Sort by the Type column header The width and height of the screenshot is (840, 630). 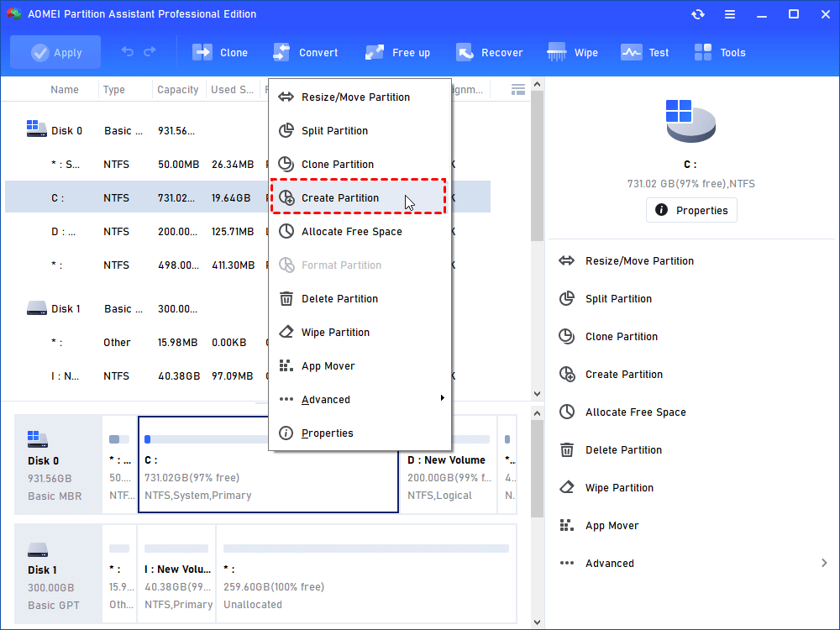(x=114, y=90)
